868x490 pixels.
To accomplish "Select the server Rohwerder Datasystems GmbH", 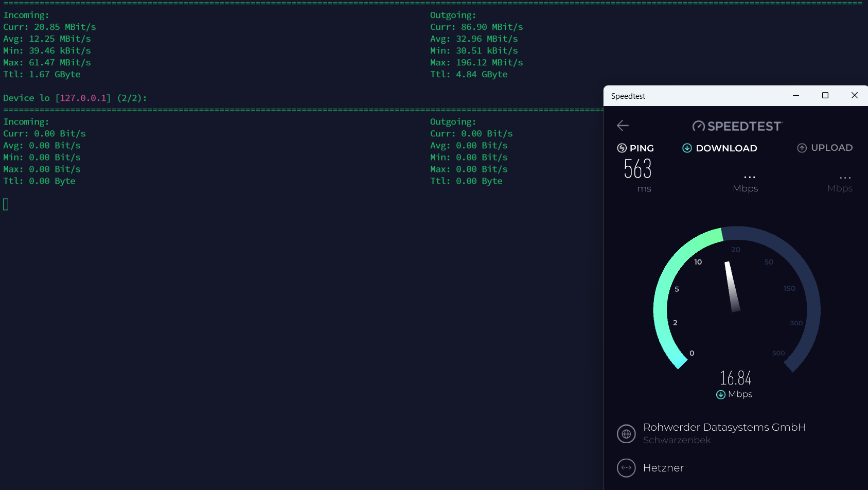I will (724, 427).
